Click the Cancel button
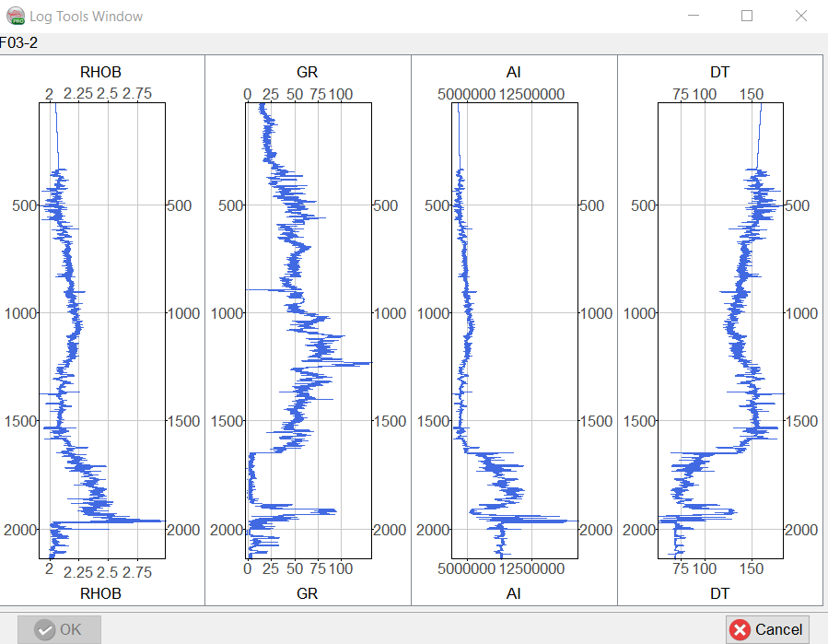Screen dimensions: 828x644 pyautogui.click(x=767, y=629)
